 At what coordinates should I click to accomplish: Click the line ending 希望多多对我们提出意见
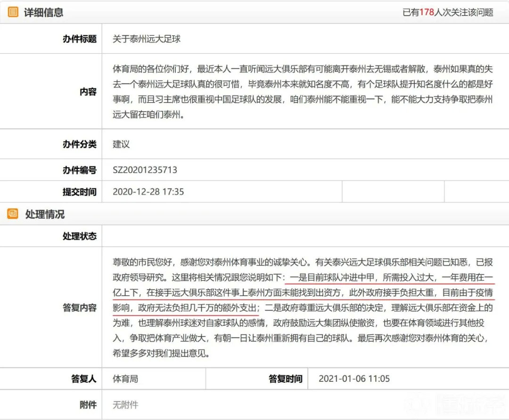tap(161, 353)
